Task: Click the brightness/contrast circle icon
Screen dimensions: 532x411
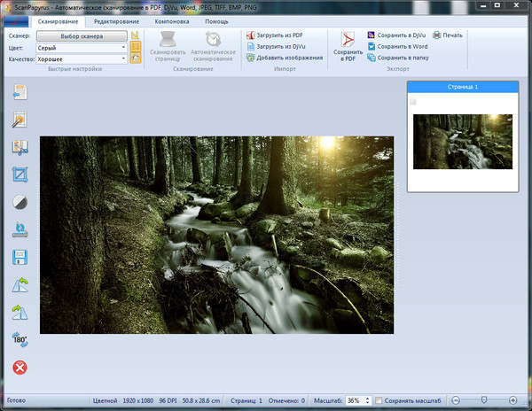Action: 20,202
